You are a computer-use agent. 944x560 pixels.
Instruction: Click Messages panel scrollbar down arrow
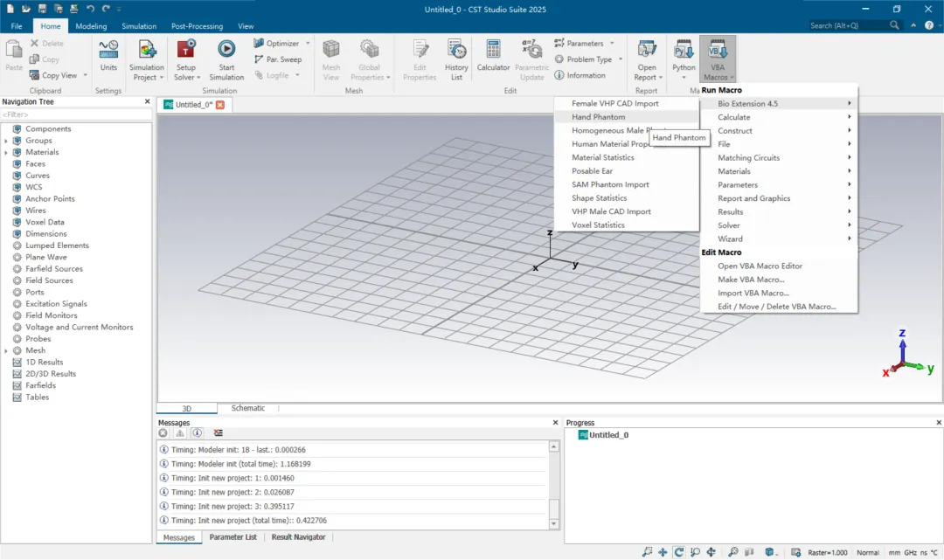[x=554, y=524]
